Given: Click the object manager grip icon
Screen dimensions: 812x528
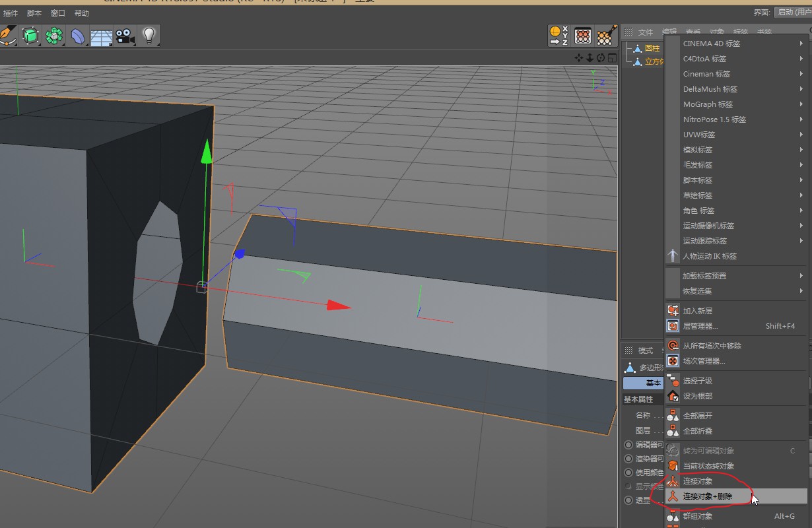Looking at the screenshot, I should (x=628, y=32).
